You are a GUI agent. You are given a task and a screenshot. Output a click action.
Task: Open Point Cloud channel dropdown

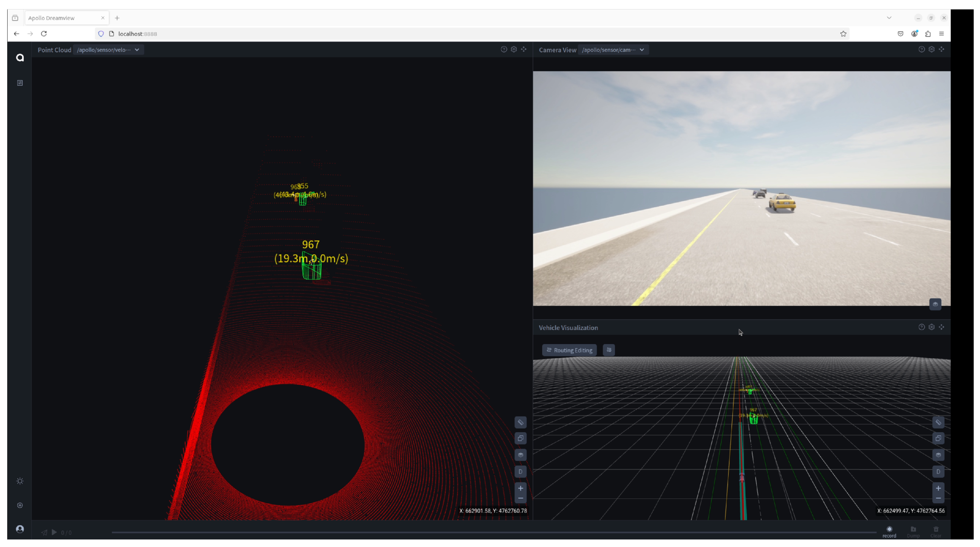click(108, 50)
